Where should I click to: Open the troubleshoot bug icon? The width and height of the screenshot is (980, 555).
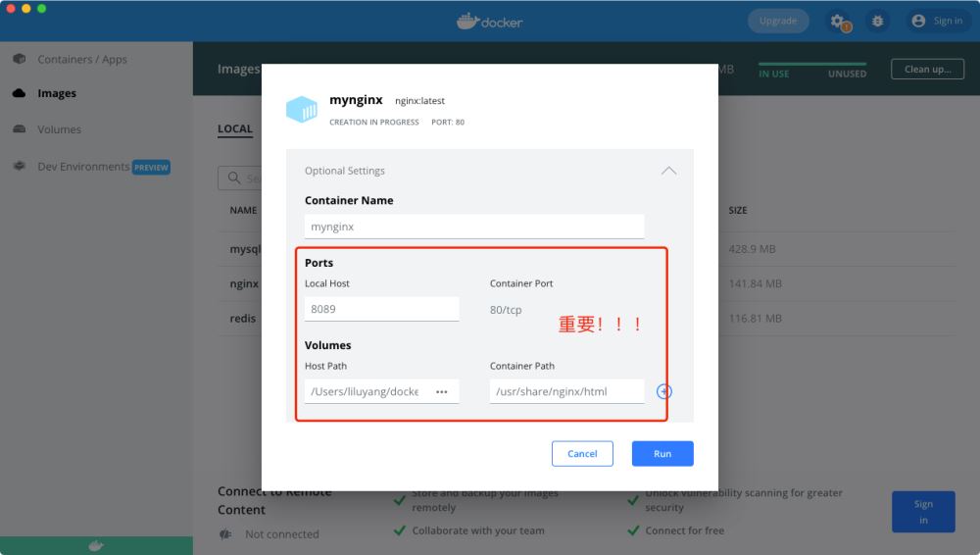click(x=877, y=22)
